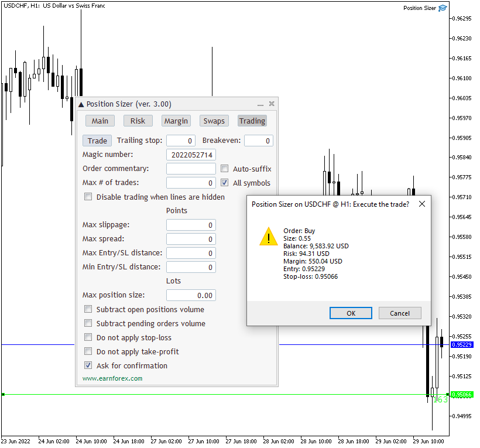The image size is (480, 448).
Task: Confirm the trade with OK
Action: point(351,313)
